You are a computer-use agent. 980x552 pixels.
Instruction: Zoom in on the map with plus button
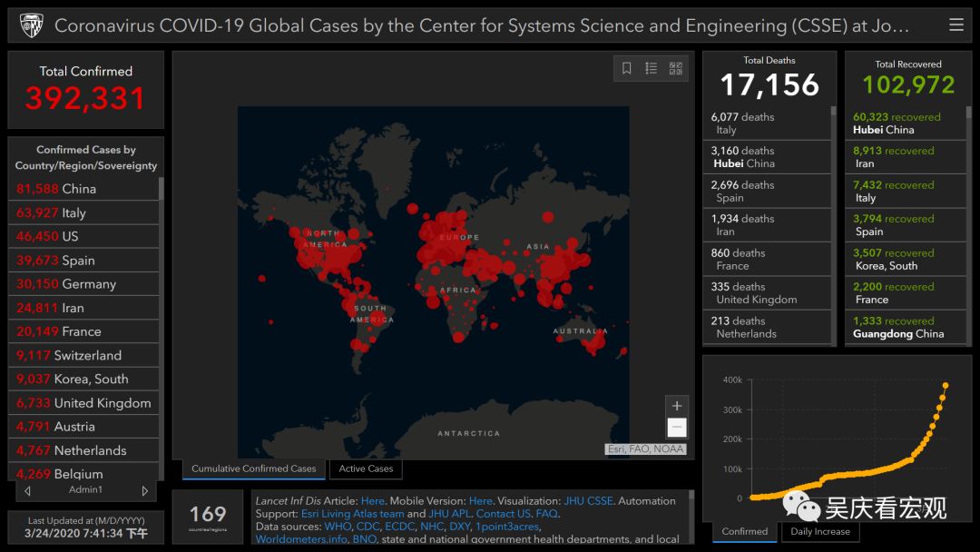click(x=676, y=406)
